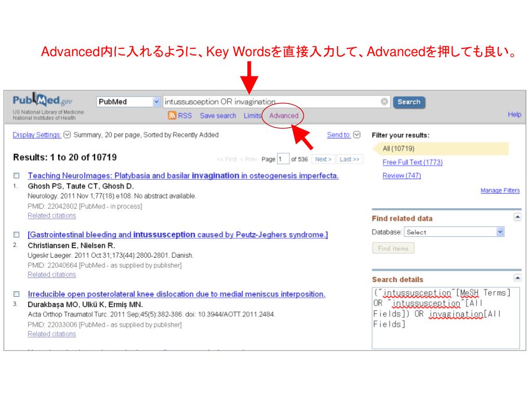This screenshot has height=399, width=532.
Task: Open the Database Select dropdown
Action: 454,232
